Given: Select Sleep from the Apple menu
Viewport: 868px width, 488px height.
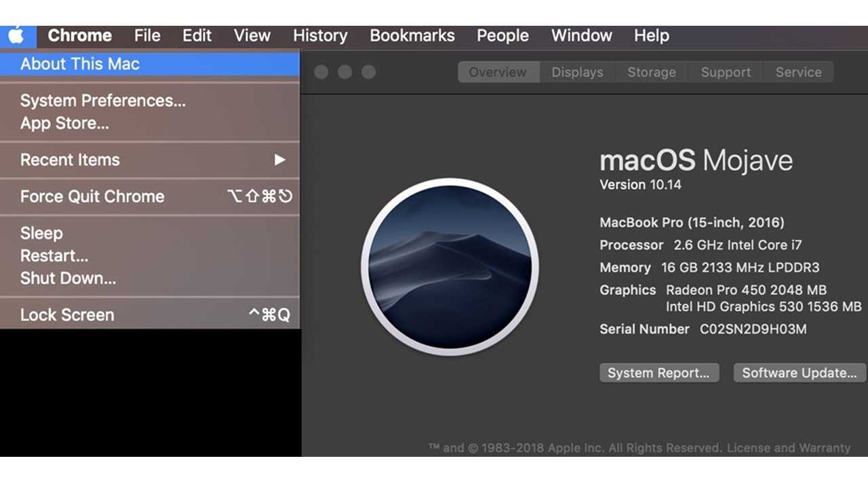Looking at the screenshot, I should coord(41,232).
